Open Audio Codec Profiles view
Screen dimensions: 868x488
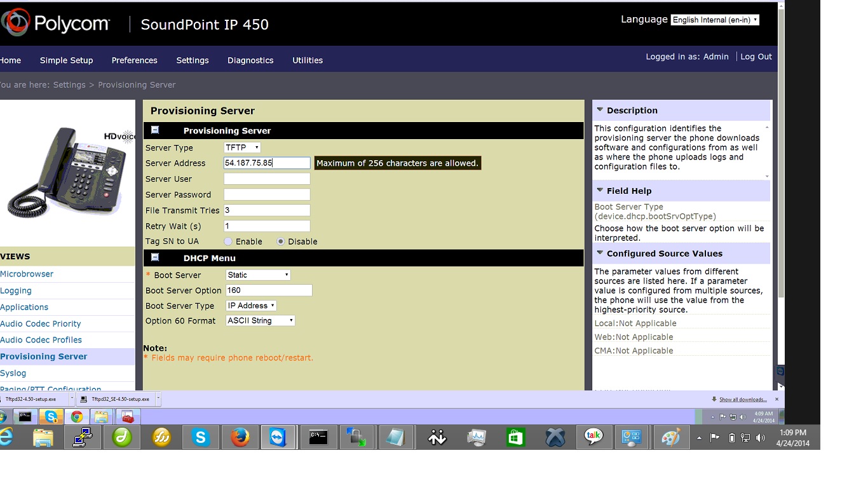41,340
